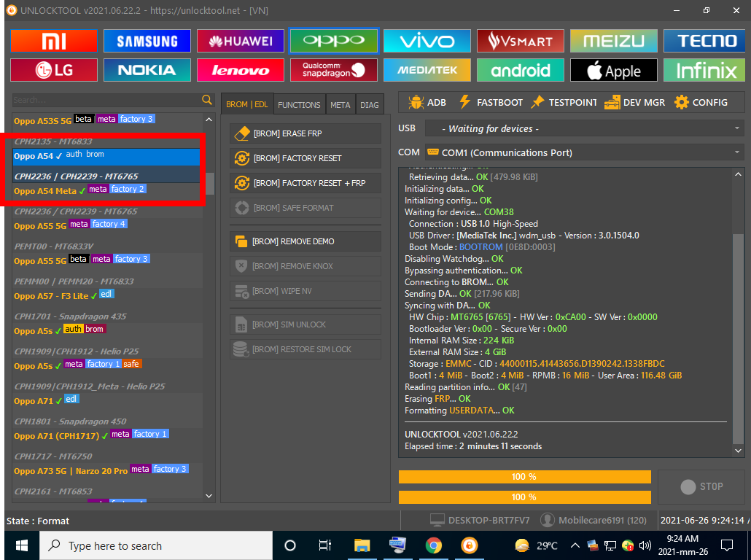Pick the Vivo brand tile
This screenshot has width=751, height=560.
pos(427,41)
